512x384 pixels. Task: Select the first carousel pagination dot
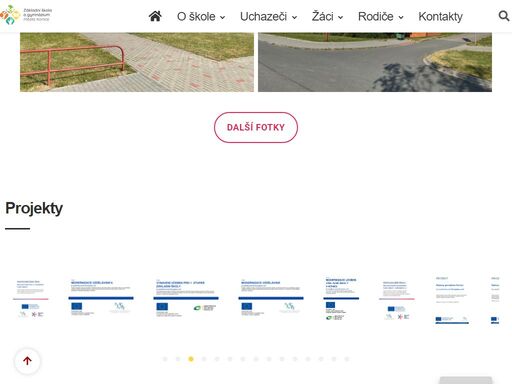[x=165, y=359]
